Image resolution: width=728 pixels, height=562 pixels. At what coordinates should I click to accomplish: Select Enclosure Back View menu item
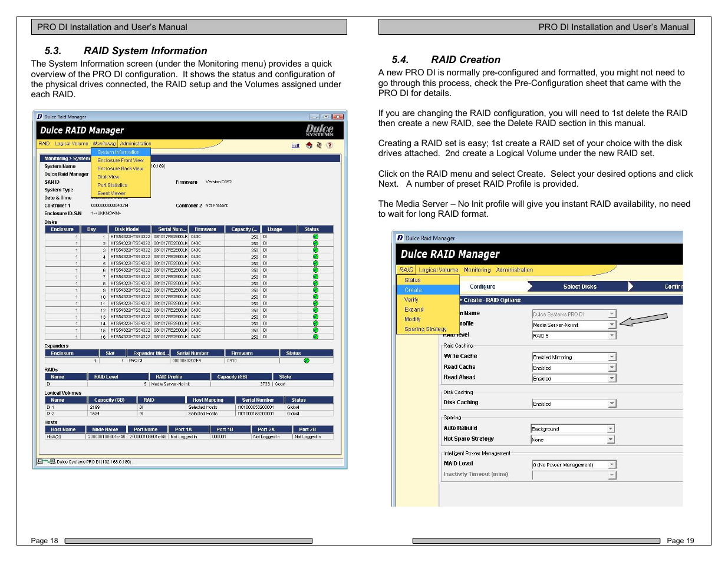click(121, 168)
